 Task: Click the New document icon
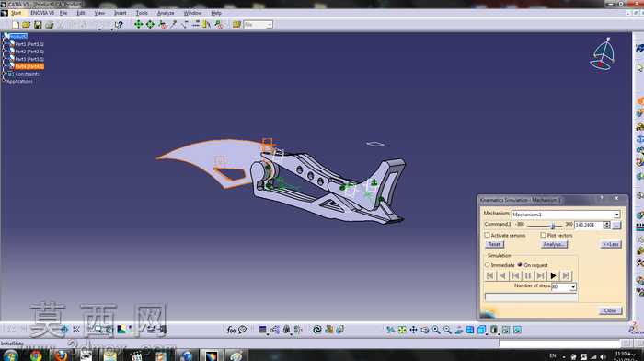(16, 25)
